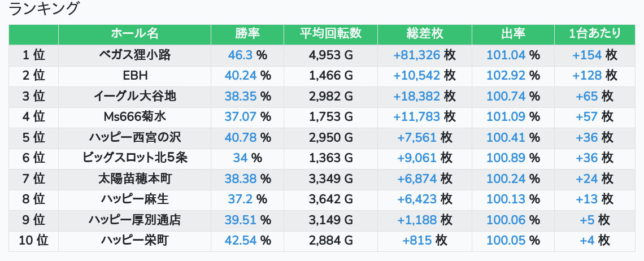This screenshot has width=644, height=261.
Task: Click the 平均回転数 column header
Action: (330, 34)
